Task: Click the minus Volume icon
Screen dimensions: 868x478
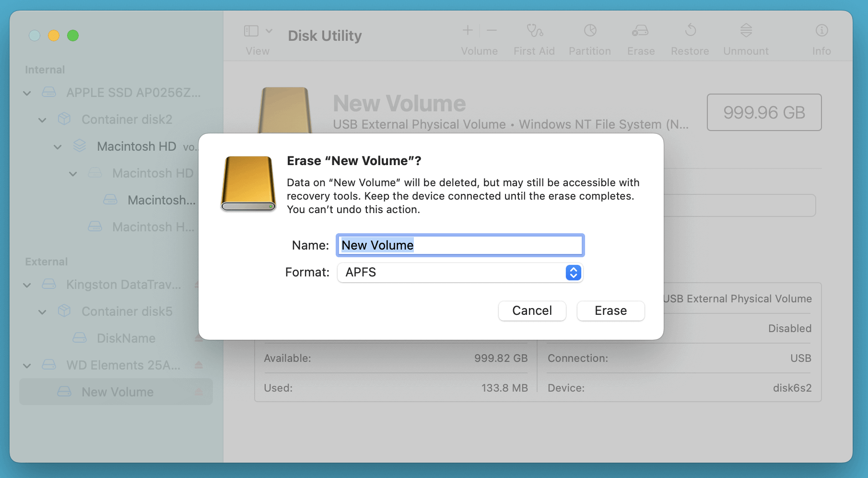Action: 492,30
